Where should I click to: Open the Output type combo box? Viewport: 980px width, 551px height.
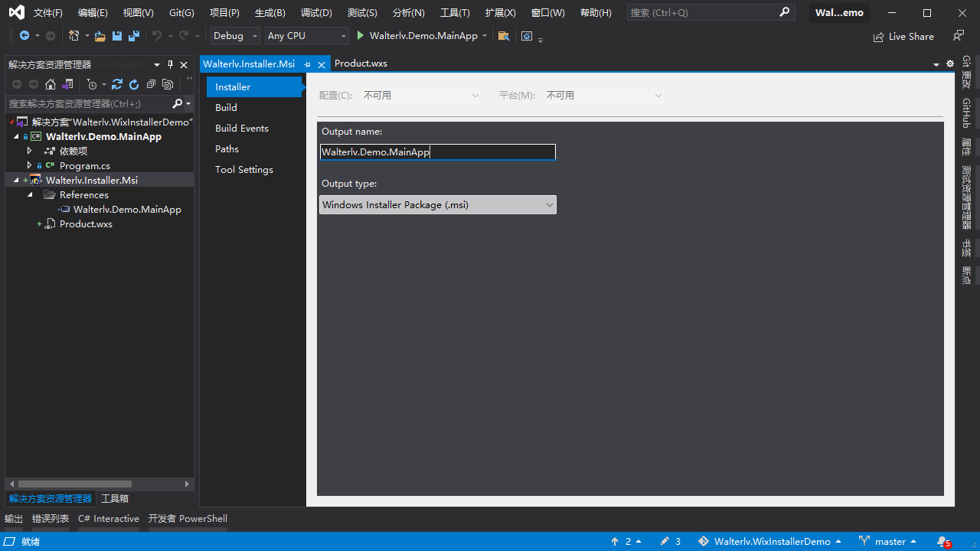pyautogui.click(x=437, y=205)
